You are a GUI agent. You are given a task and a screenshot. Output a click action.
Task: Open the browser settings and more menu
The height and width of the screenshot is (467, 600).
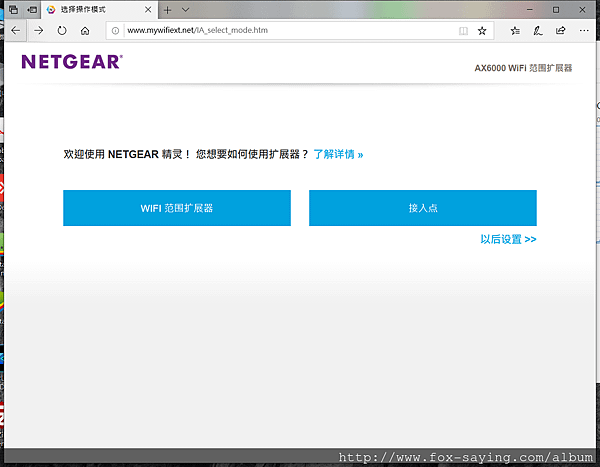point(584,31)
